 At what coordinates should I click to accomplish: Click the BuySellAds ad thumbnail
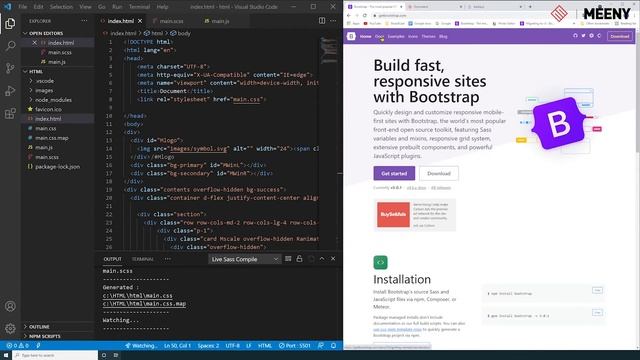point(393,214)
